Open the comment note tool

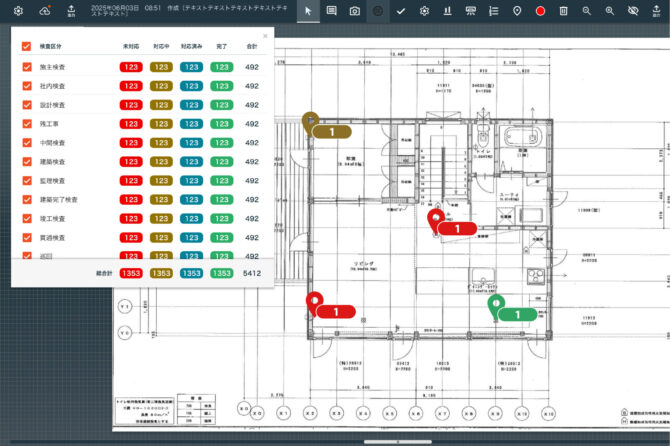(x=331, y=11)
